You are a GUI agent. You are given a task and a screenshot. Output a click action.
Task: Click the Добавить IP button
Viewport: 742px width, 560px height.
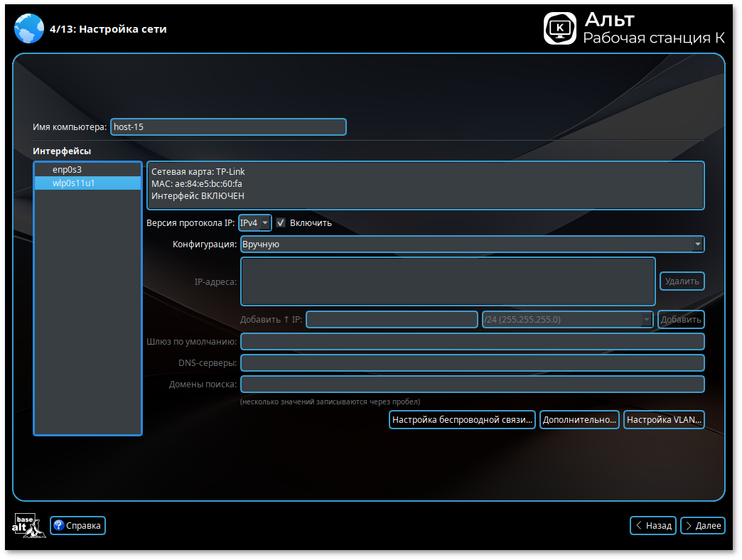click(681, 320)
